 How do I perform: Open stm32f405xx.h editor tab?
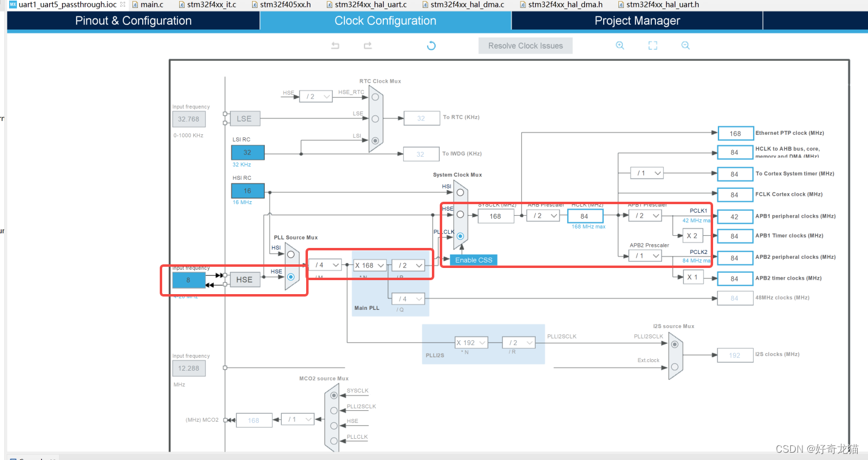[x=280, y=4]
